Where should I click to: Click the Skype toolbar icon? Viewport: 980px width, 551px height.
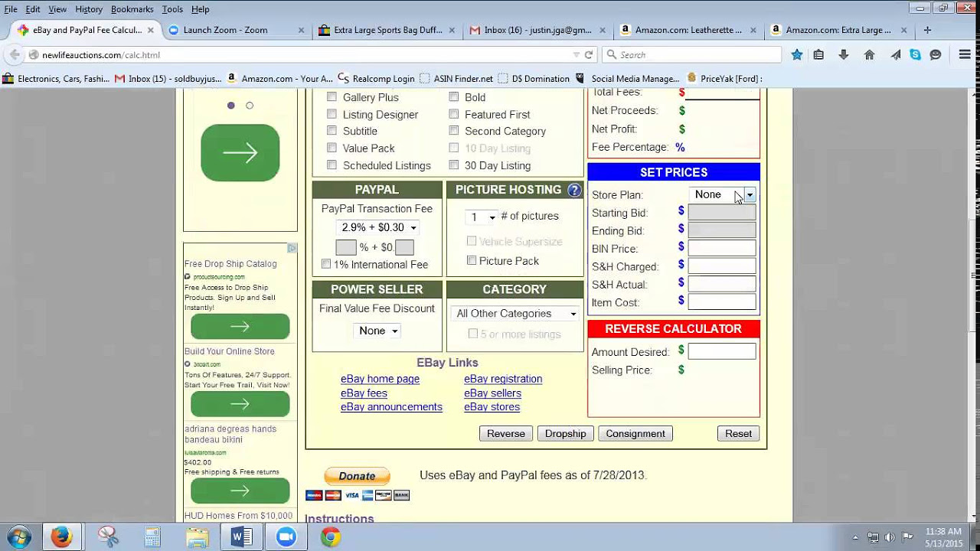click(x=915, y=54)
